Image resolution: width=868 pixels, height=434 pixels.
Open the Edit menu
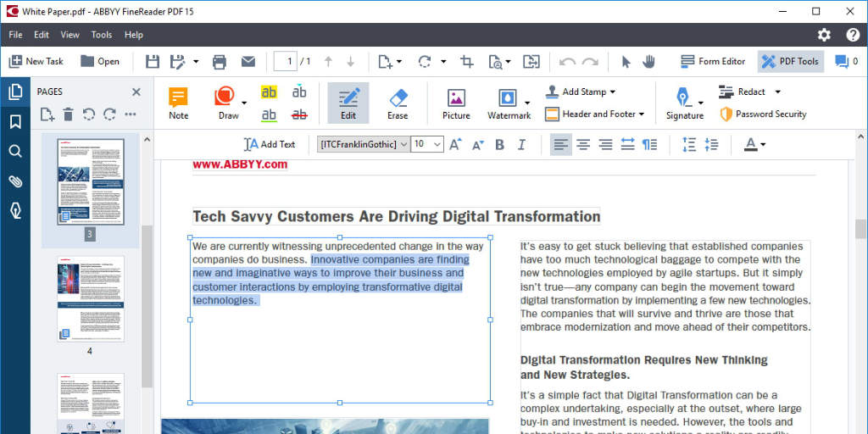tap(42, 35)
